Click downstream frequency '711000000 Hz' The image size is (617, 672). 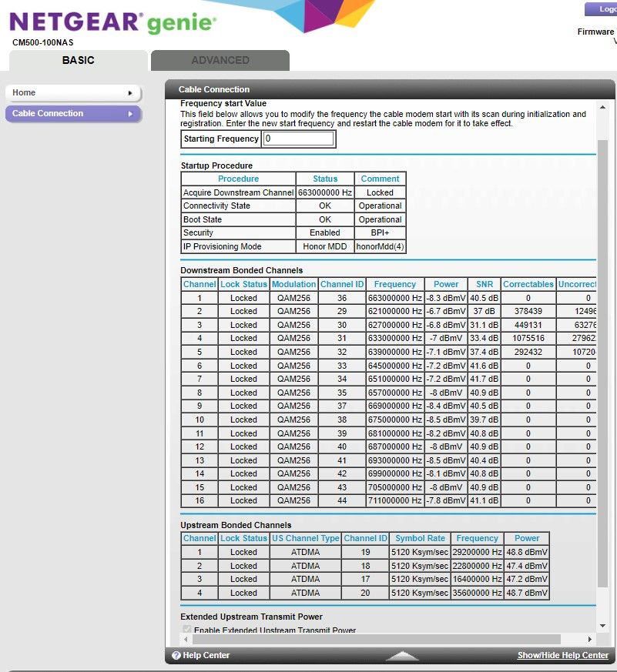click(395, 500)
